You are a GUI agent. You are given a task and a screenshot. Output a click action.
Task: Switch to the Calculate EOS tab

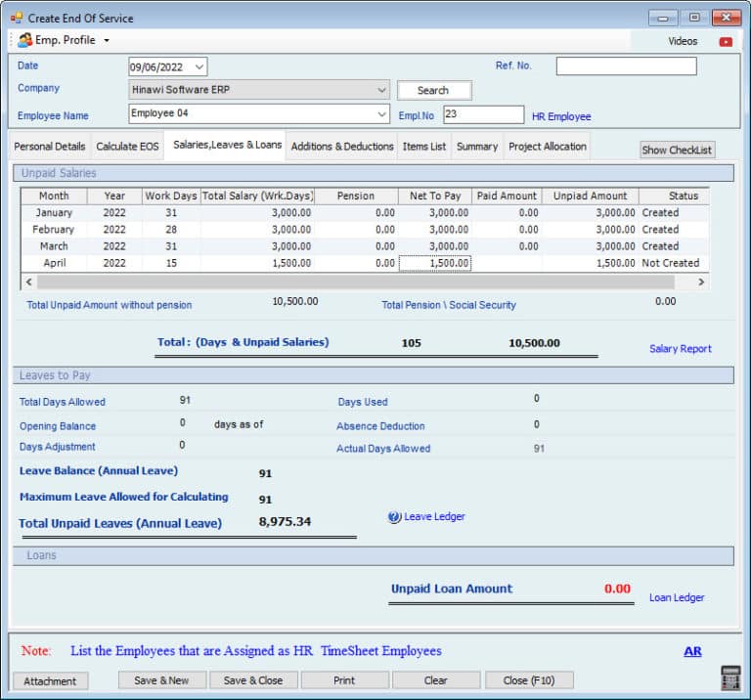point(127,147)
